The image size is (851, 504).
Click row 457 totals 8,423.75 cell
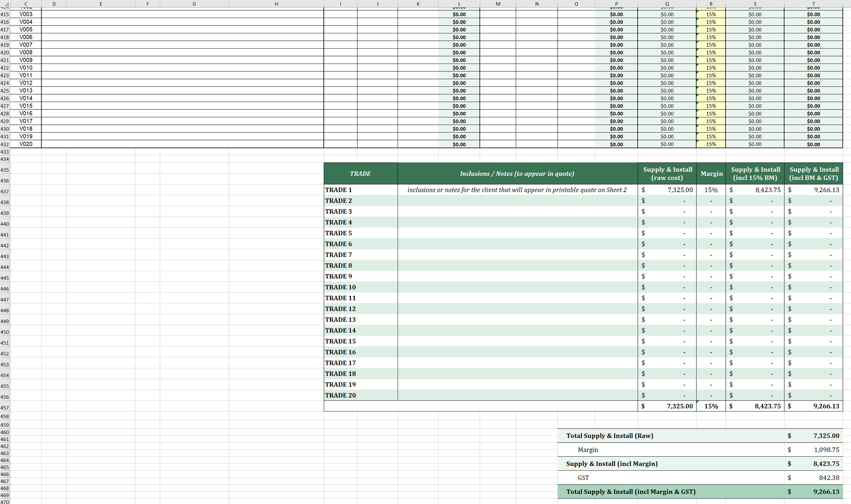coord(755,406)
